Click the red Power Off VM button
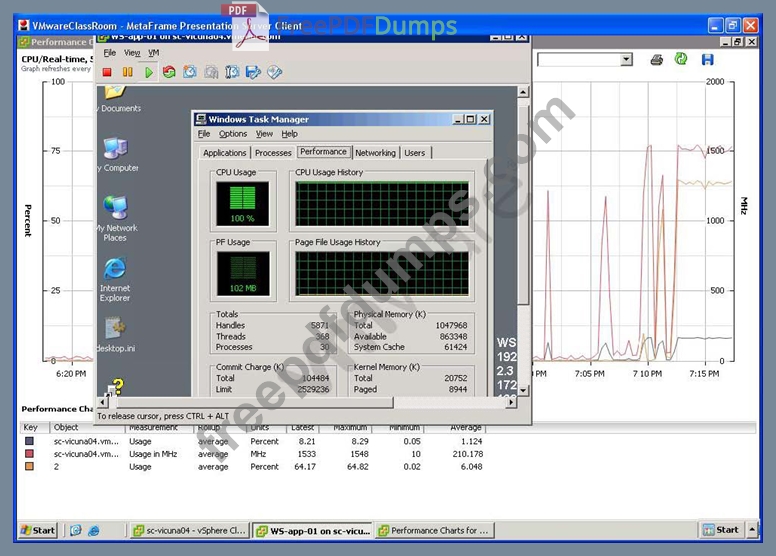The image size is (776, 556). point(107,72)
